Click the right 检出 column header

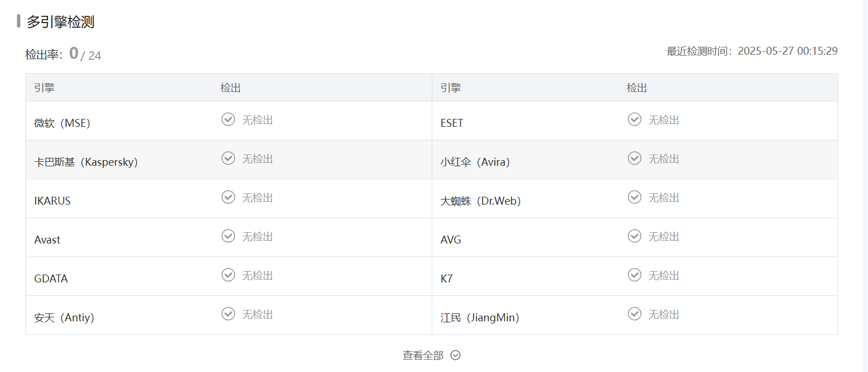coord(637,88)
